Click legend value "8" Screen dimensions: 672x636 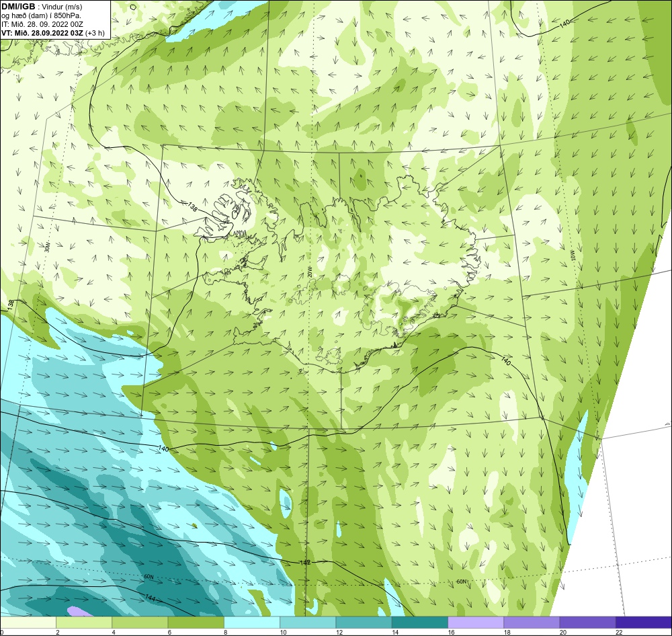225,632
